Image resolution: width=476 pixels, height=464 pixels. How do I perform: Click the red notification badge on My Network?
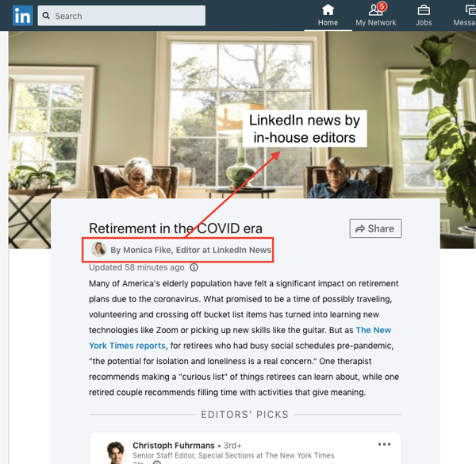pyautogui.click(x=382, y=6)
